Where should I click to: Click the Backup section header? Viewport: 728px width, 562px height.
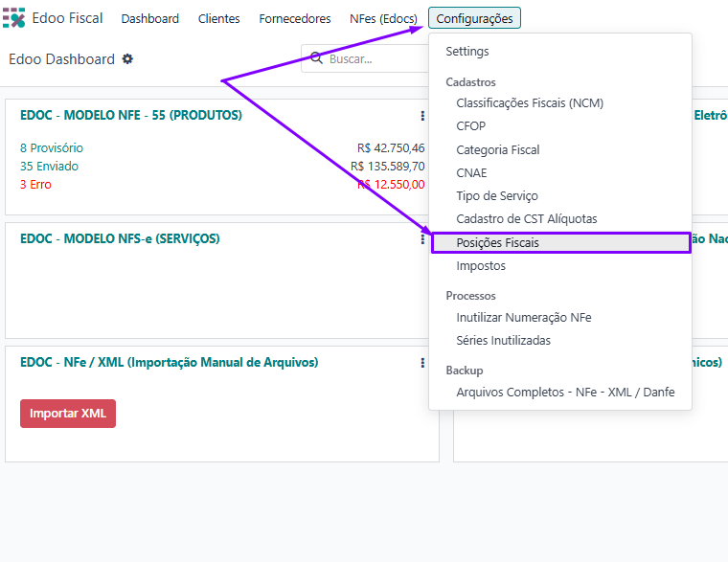click(x=465, y=371)
